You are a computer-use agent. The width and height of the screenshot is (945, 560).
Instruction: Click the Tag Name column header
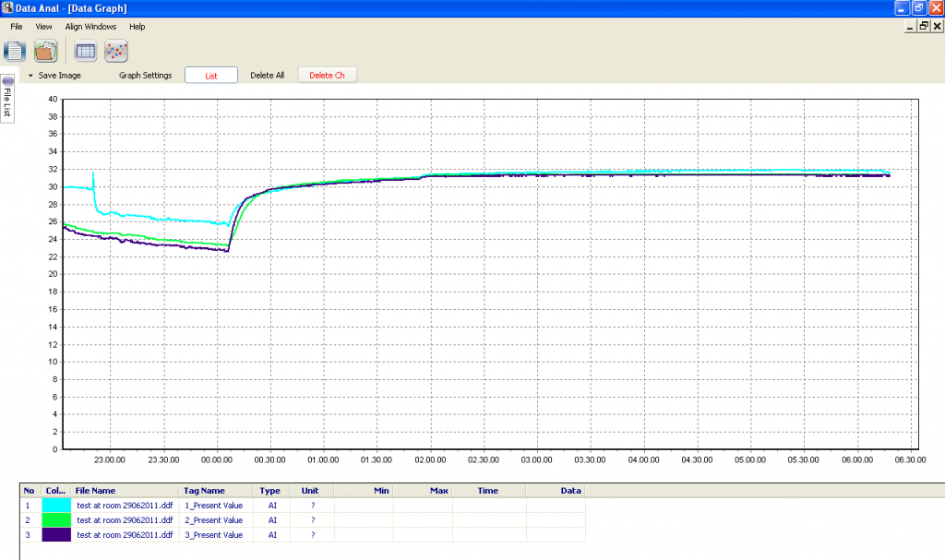[x=216, y=491]
